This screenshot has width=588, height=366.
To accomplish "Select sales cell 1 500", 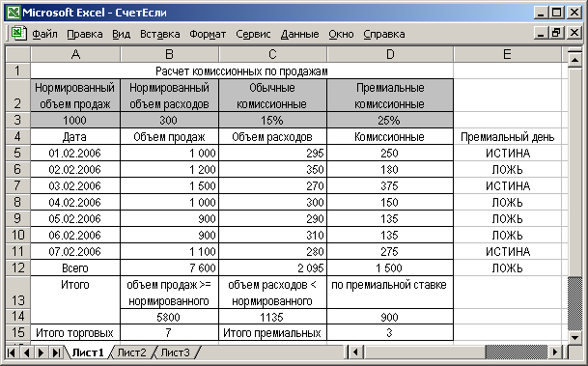I will pos(170,186).
